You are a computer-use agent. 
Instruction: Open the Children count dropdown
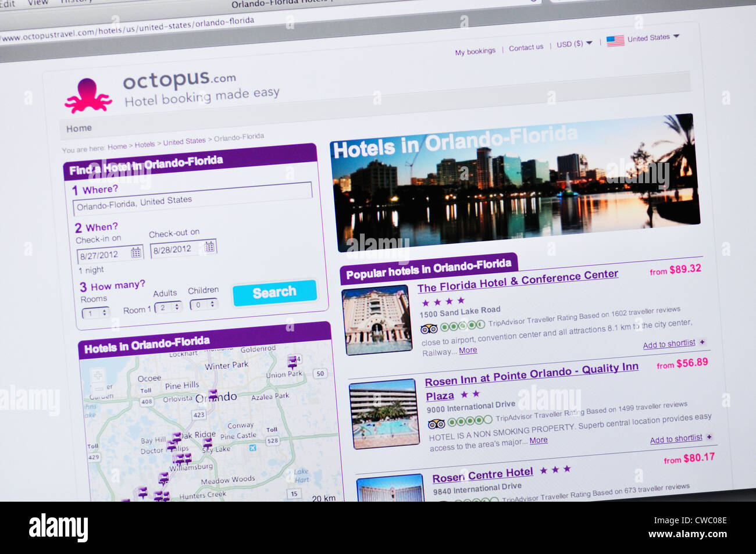tap(204, 304)
